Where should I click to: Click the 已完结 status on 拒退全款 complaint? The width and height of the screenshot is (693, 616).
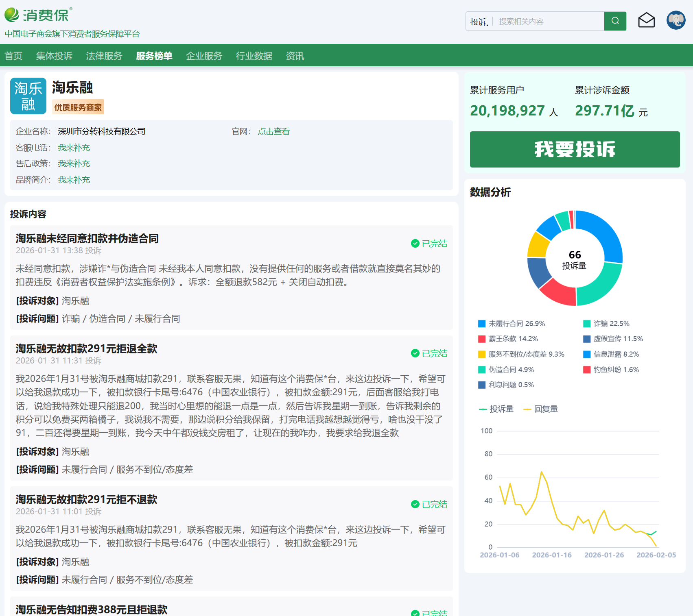click(429, 353)
